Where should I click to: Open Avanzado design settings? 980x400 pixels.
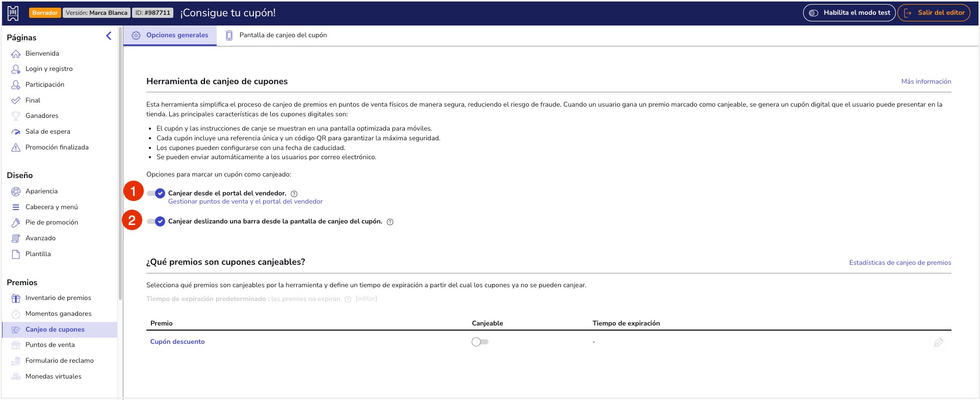click(x=40, y=238)
